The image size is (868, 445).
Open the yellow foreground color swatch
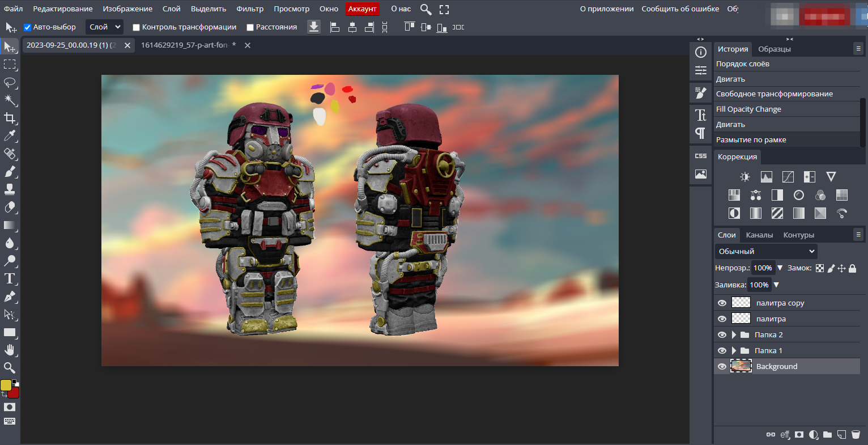tap(6, 385)
